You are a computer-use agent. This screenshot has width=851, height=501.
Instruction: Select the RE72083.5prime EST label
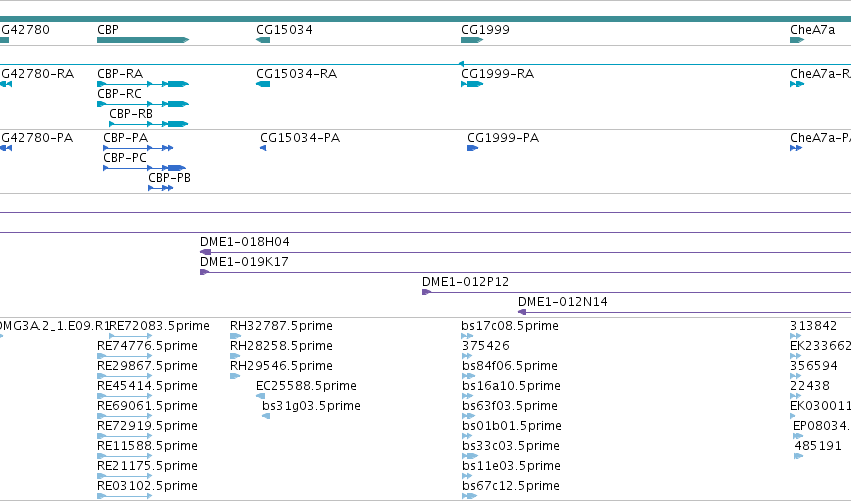coord(160,326)
